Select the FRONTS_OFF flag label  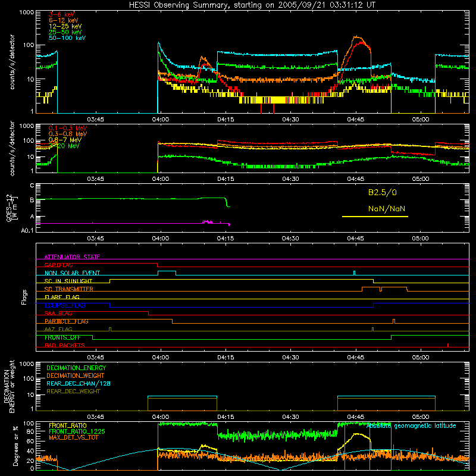(62, 337)
